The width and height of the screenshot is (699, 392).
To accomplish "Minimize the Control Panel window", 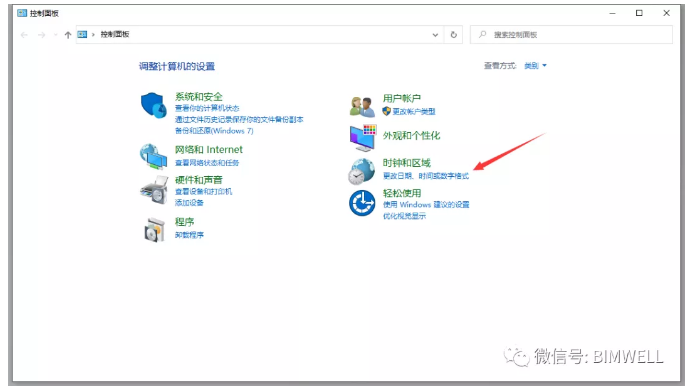I will [612, 13].
